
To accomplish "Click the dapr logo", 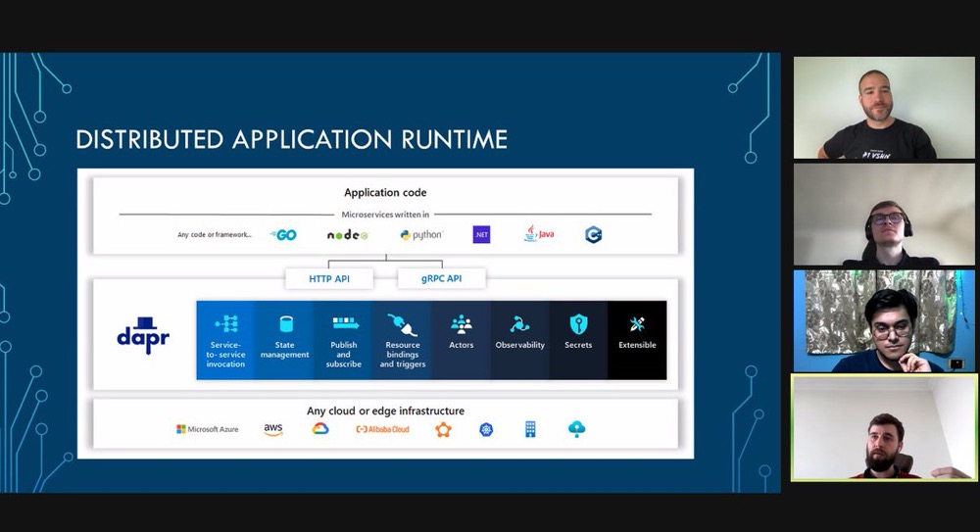I will [x=143, y=336].
